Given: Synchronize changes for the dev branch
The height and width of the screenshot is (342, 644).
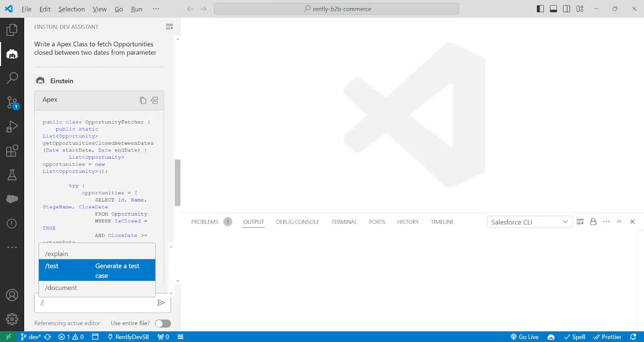Looking at the screenshot, I should coord(47,337).
